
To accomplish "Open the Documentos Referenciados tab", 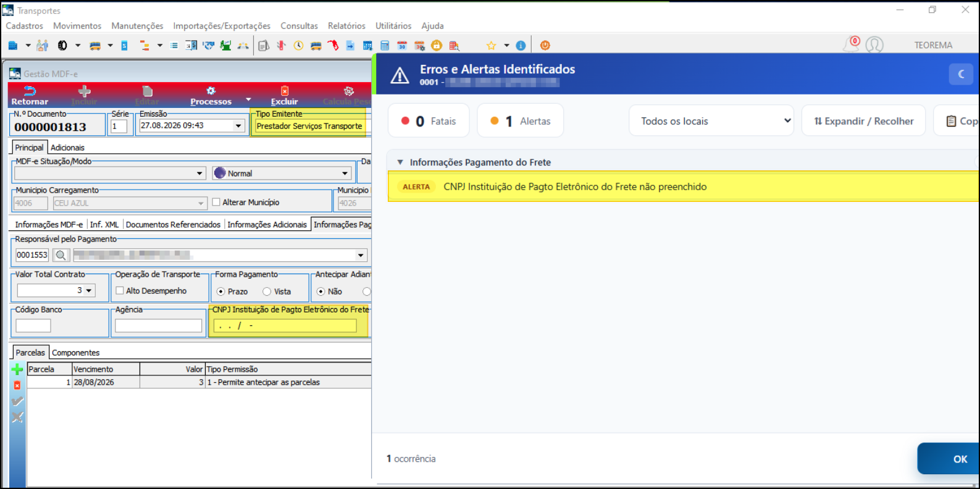I will point(173,225).
